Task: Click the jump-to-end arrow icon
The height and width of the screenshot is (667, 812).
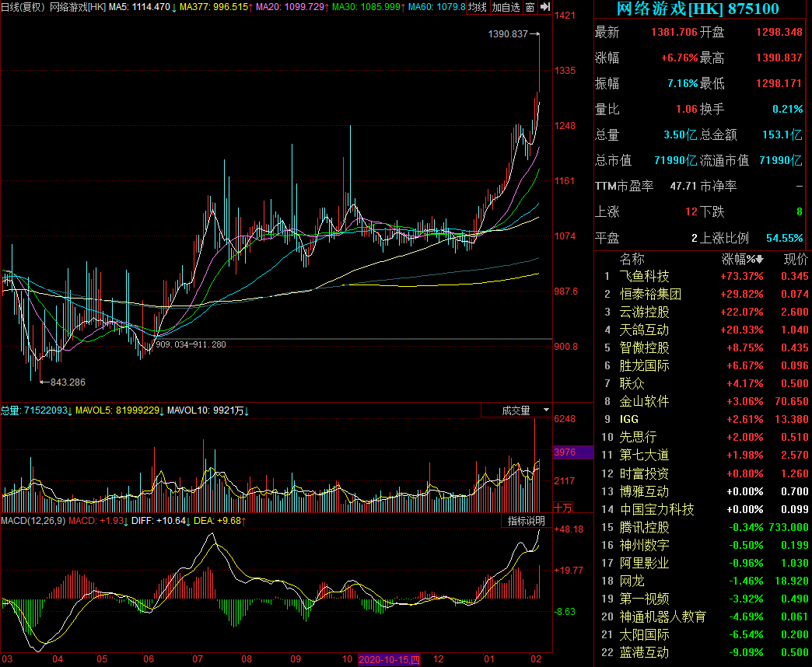Action: point(545,7)
